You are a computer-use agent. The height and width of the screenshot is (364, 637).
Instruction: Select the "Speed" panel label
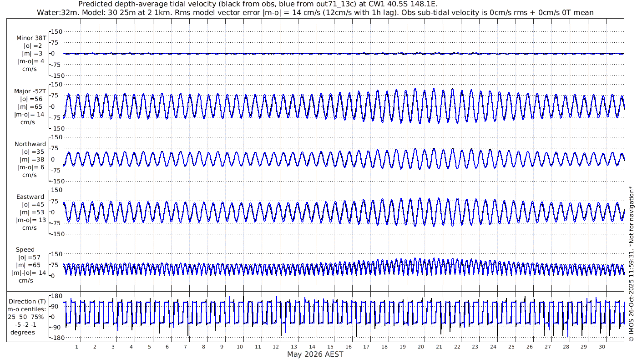(x=25, y=249)
